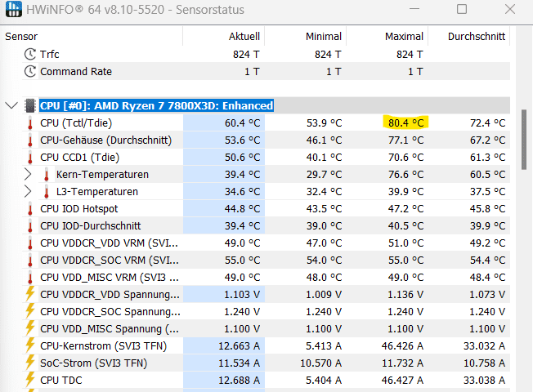
Task: Select the CPU-Gehäuse (Durchschnitt) row label
Action: tap(106, 140)
